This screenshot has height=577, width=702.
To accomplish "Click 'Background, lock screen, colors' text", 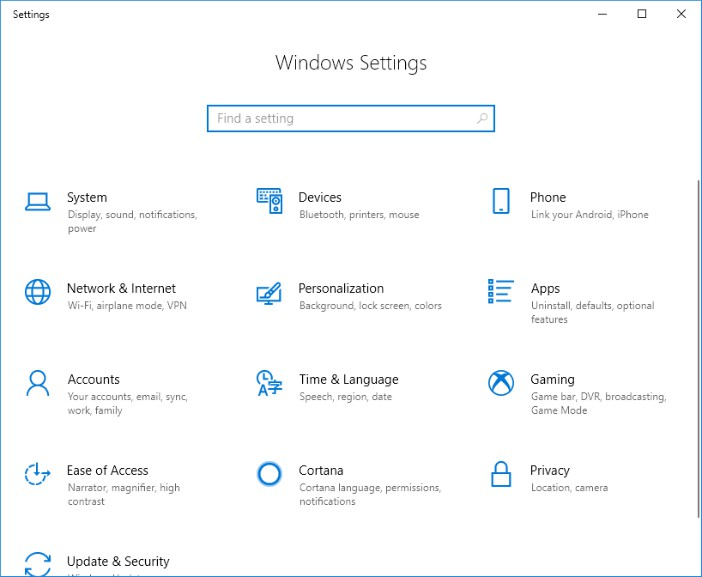I will coord(370,306).
